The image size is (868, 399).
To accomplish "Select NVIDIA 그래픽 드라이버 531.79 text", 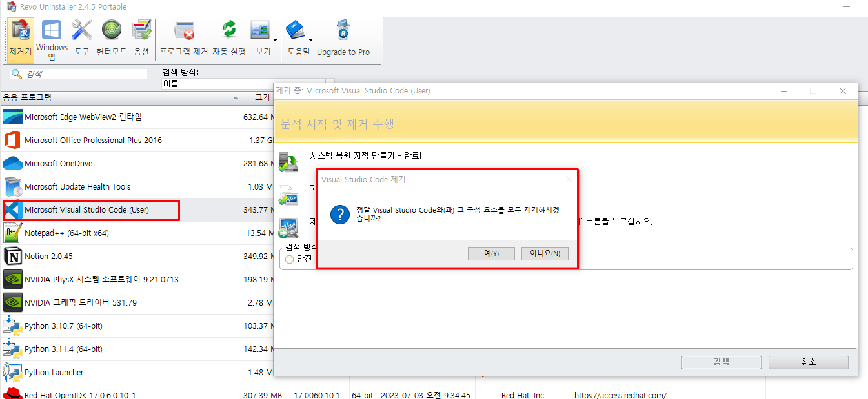I will point(81,302).
